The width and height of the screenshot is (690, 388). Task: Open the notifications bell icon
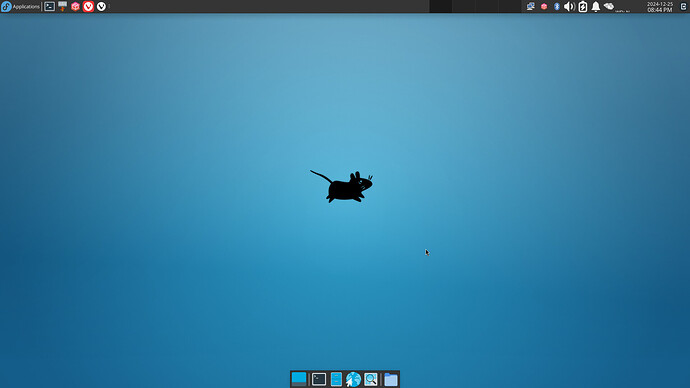595,7
